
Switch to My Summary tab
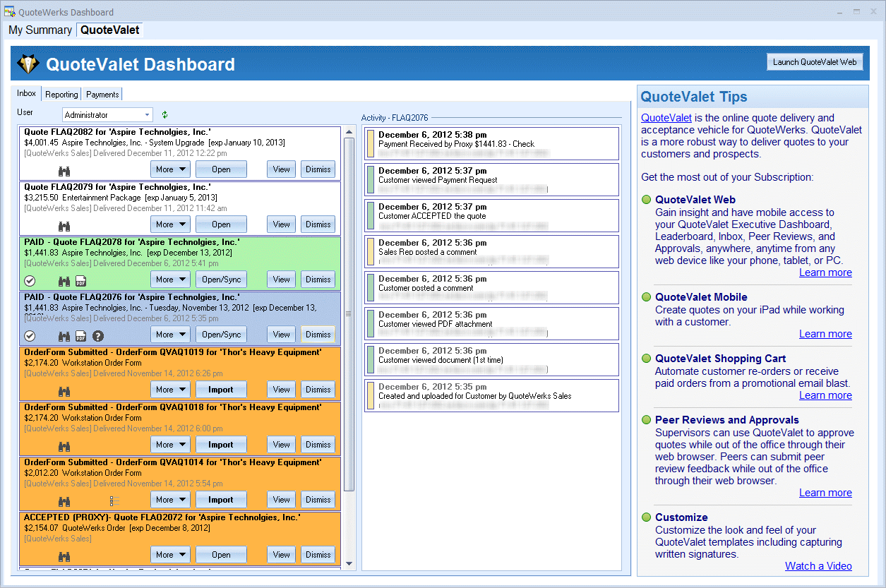40,30
